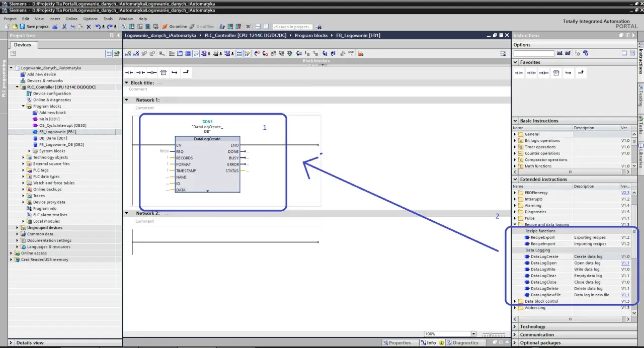Insert empty box in editor favorites
Viewport: 644px width, 348px height.
(x=163, y=72)
